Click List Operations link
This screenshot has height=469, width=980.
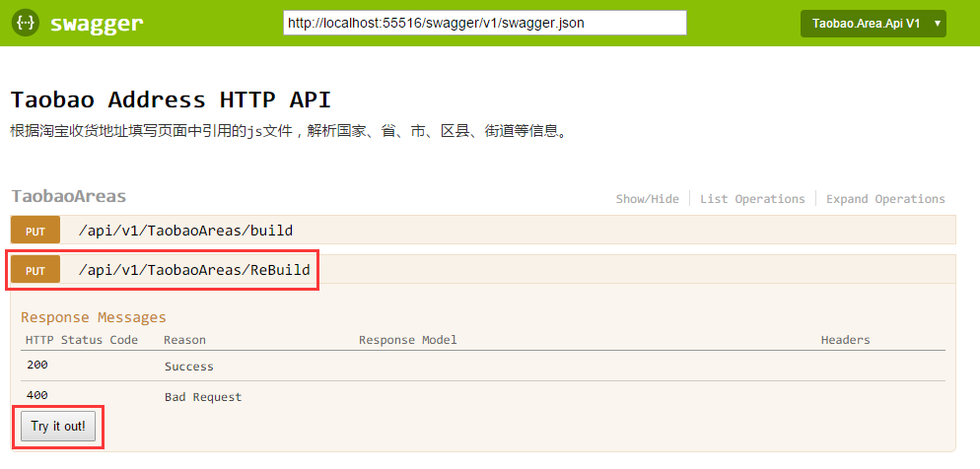752,199
